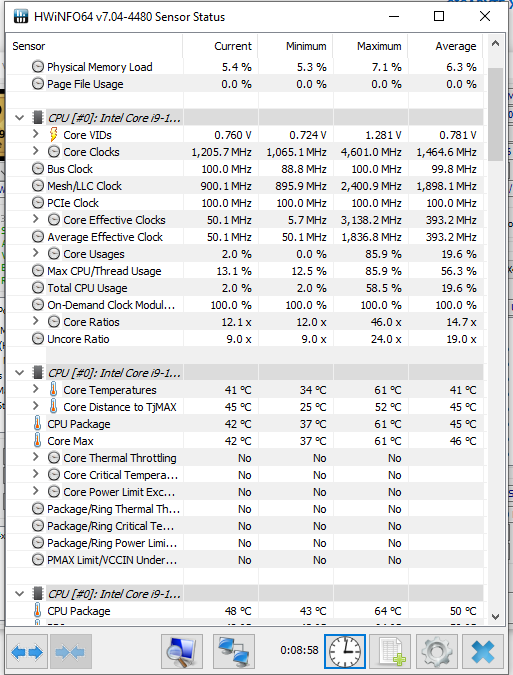Expand the Core Temperatures row

click(x=36, y=389)
